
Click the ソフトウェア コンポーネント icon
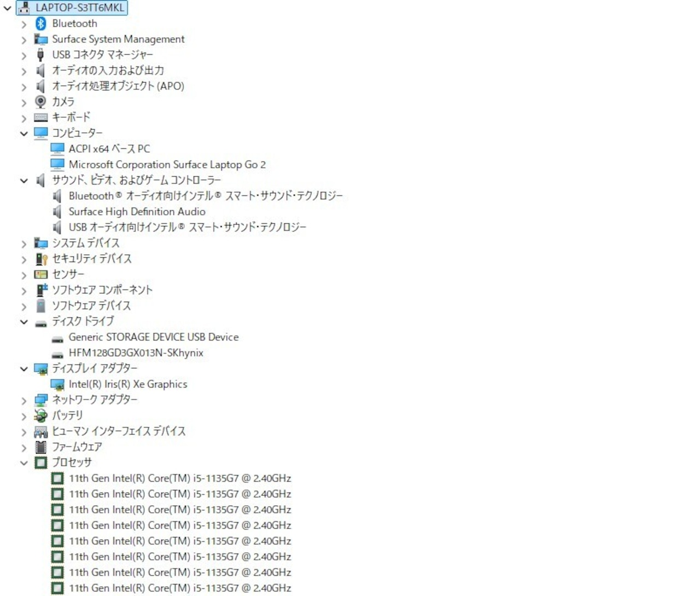42,290
